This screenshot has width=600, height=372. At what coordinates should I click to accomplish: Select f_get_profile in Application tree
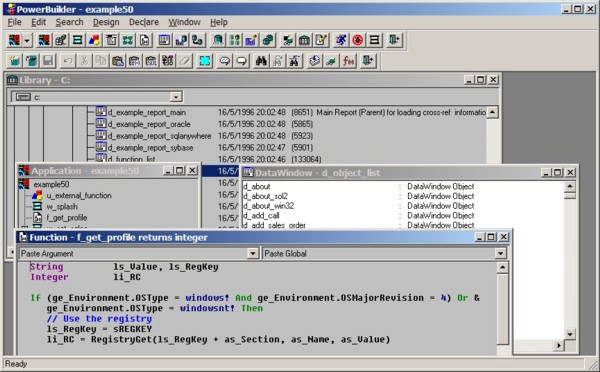pyautogui.click(x=67, y=218)
